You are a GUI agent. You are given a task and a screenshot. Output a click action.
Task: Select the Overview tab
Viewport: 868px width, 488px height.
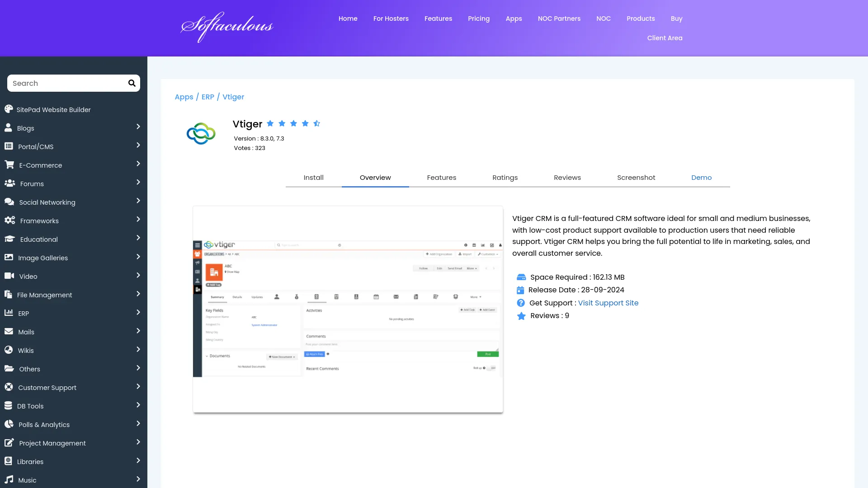(375, 178)
